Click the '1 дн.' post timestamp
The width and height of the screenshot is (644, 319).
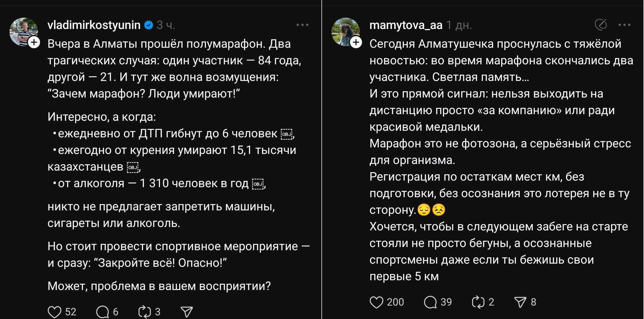click(459, 25)
